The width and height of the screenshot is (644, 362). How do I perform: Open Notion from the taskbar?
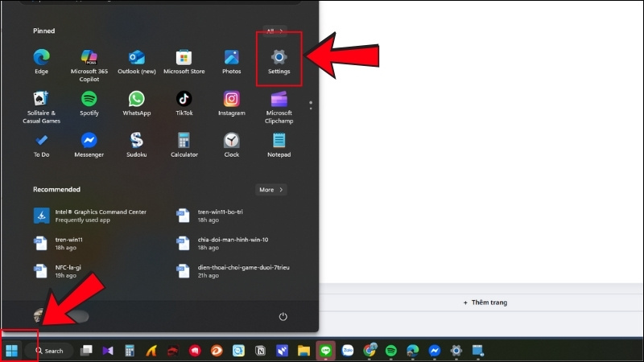260,351
